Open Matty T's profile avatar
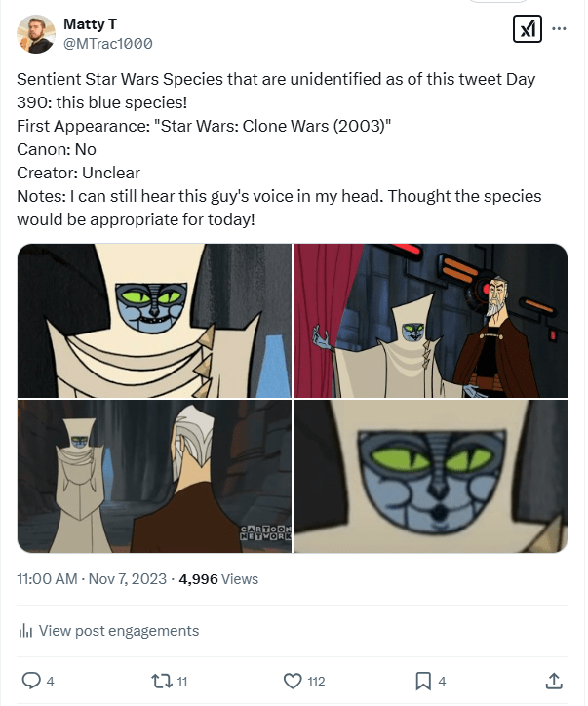Screen dimensions: 588x706 [x=36, y=33]
